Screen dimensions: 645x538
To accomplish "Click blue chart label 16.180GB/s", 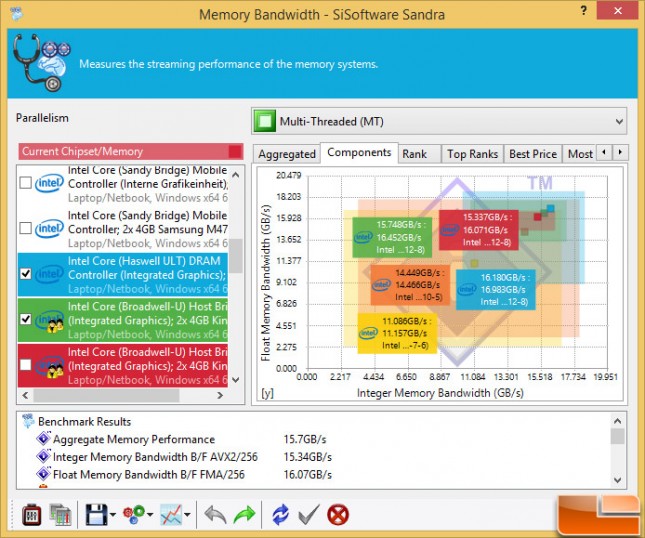I will [x=496, y=290].
